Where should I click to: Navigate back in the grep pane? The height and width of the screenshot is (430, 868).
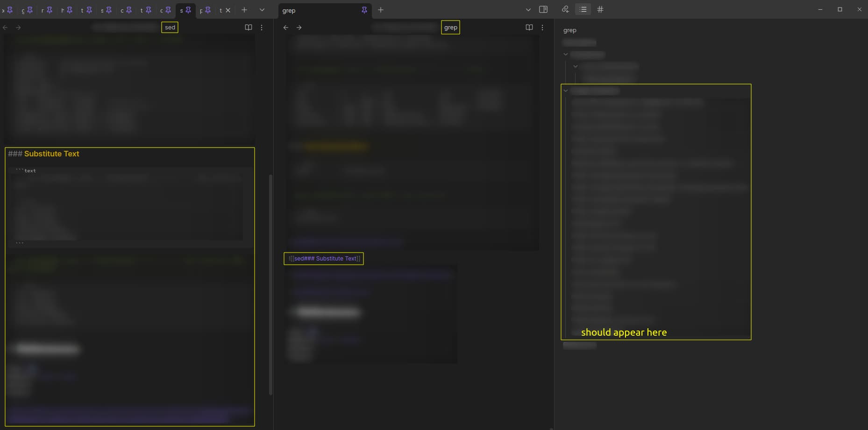click(286, 28)
